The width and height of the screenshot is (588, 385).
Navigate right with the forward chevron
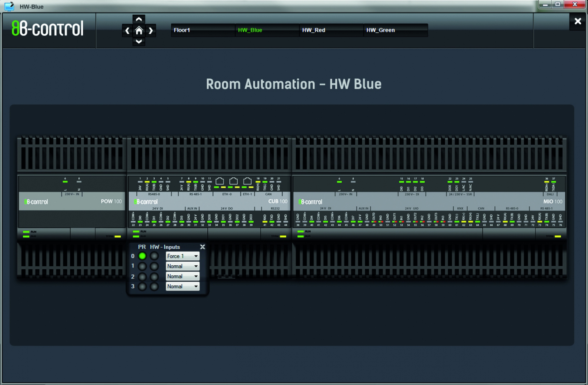(150, 31)
